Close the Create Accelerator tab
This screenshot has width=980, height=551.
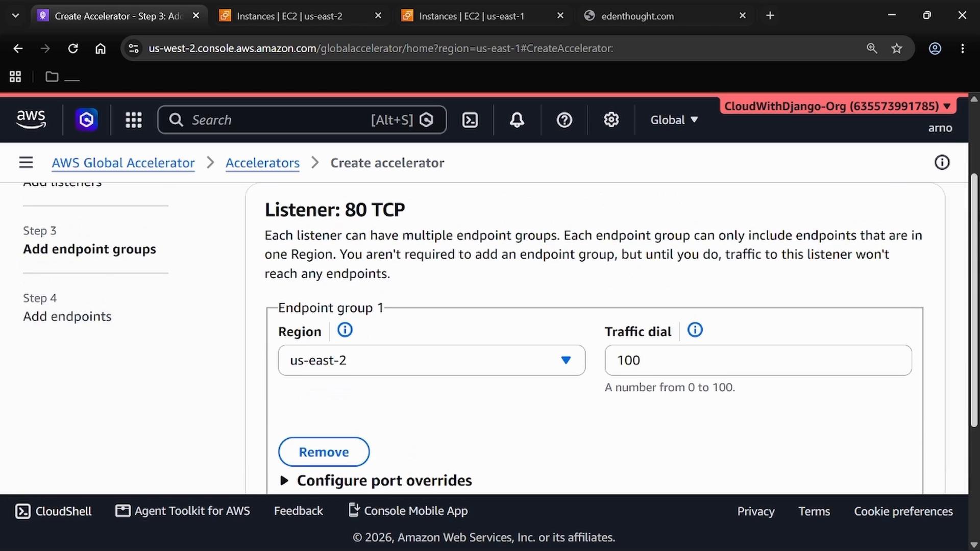(x=196, y=16)
